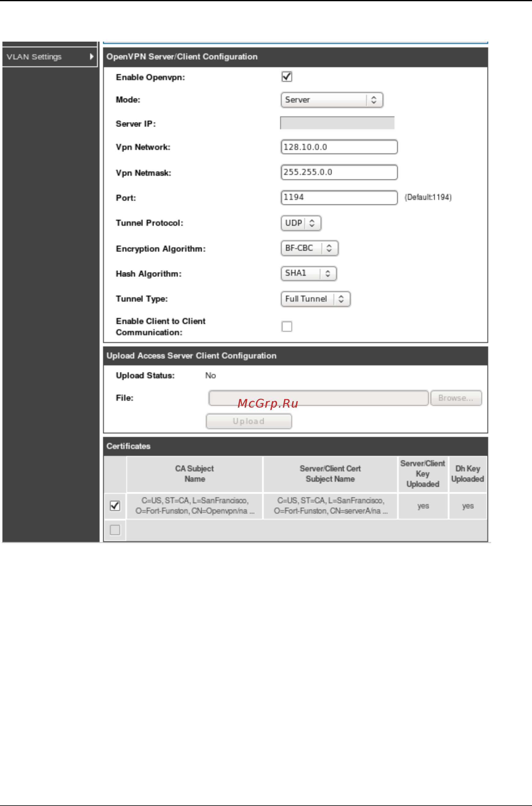This screenshot has width=532, height=806.
Task: Click the Server/Client Cert Subject Name header
Action: 330,474
